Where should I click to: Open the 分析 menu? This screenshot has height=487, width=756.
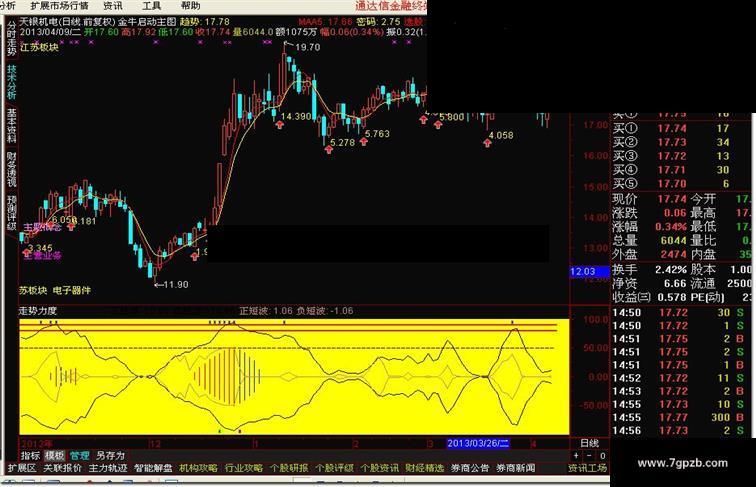7,6
